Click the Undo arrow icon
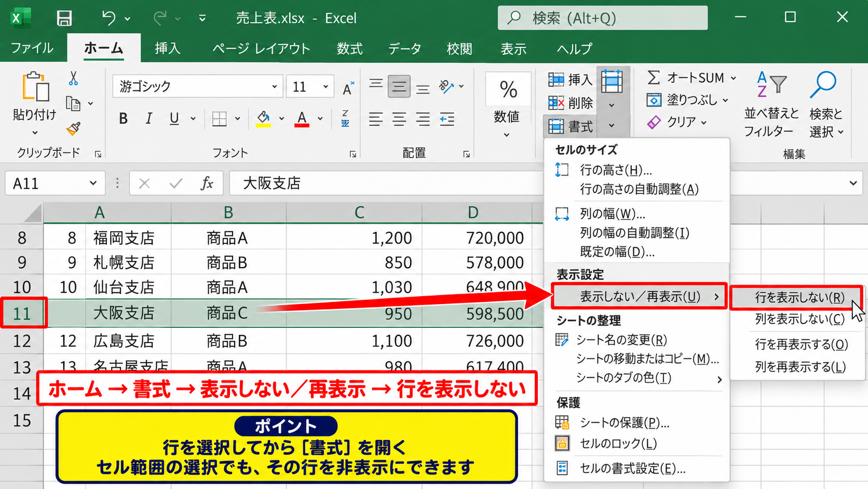 point(108,18)
